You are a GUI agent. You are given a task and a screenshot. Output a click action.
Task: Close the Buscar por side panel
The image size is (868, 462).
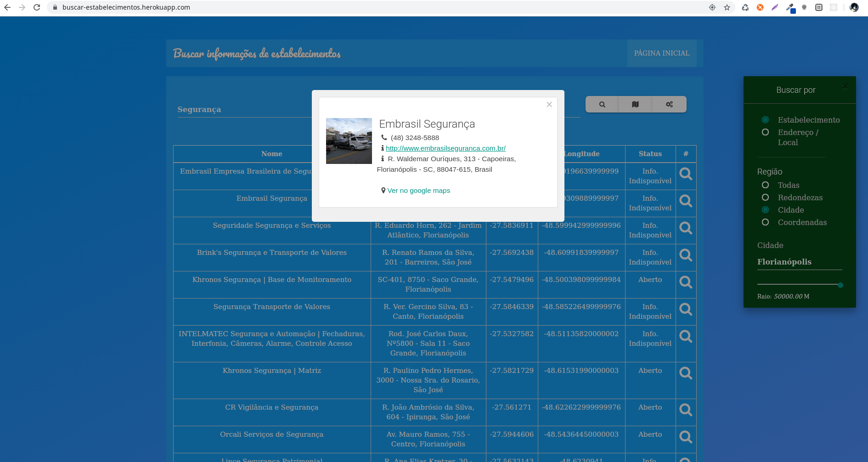pos(845,86)
